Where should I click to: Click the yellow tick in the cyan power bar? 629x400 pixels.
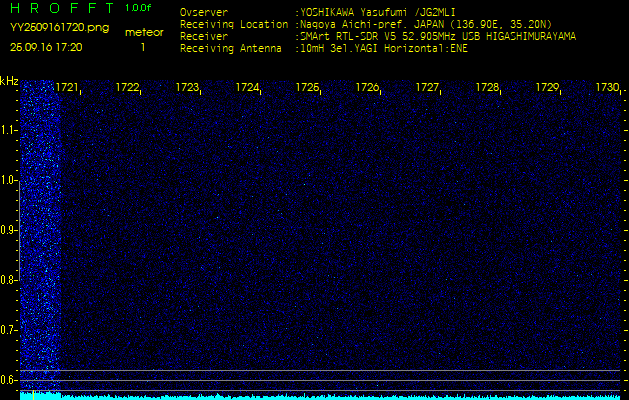tap(34, 396)
